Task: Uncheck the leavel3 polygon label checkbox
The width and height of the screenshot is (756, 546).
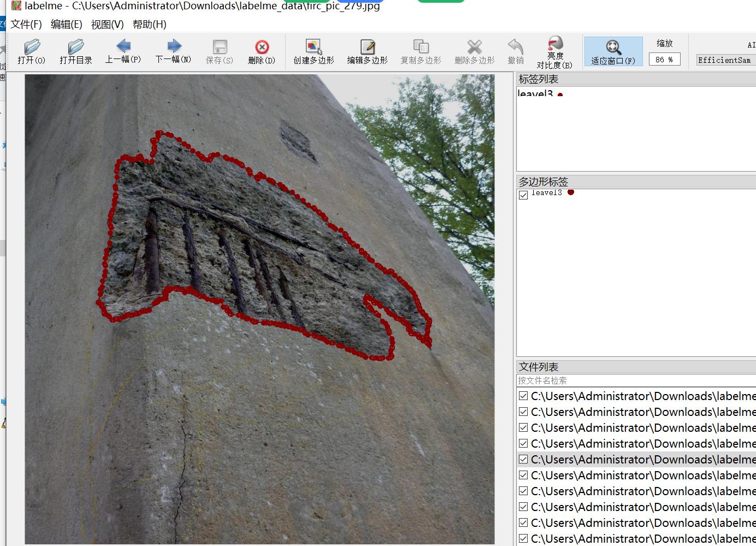Action: click(523, 195)
